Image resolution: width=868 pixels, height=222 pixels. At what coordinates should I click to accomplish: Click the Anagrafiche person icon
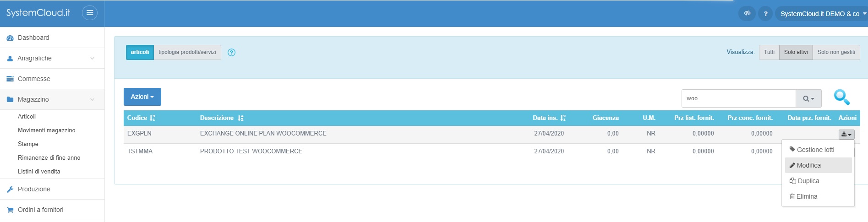point(10,59)
